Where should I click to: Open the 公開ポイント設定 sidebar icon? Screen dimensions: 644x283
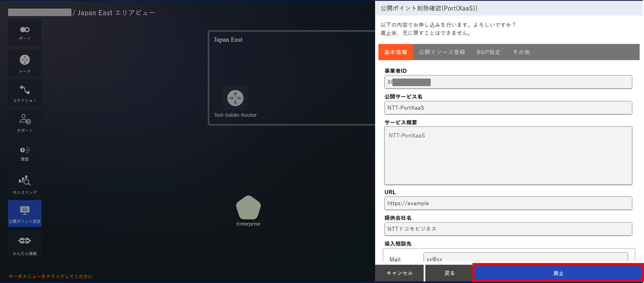point(25,214)
